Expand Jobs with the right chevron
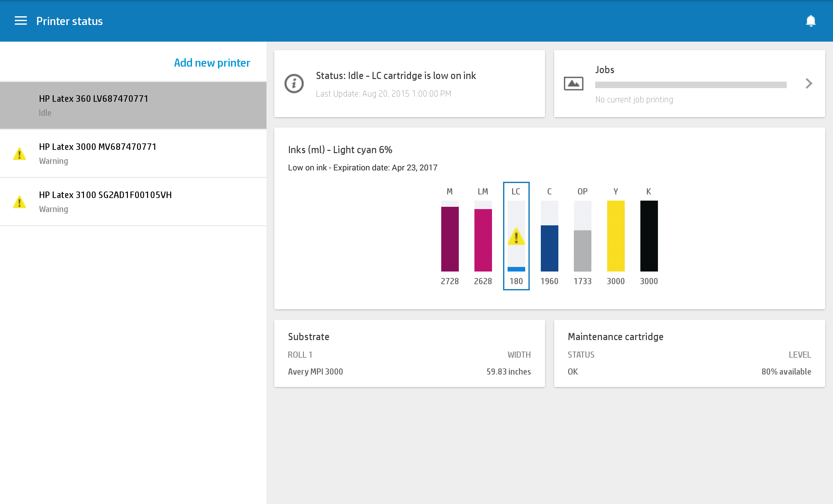833x504 pixels. (x=809, y=84)
